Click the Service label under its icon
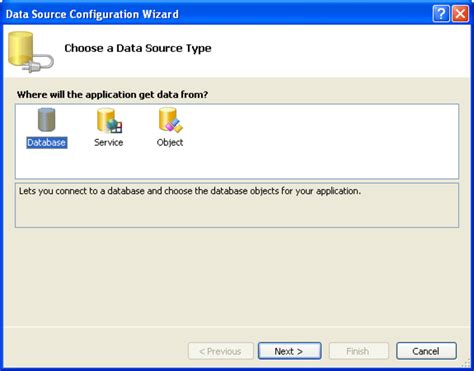This screenshot has height=371, width=474. (109, 143)
